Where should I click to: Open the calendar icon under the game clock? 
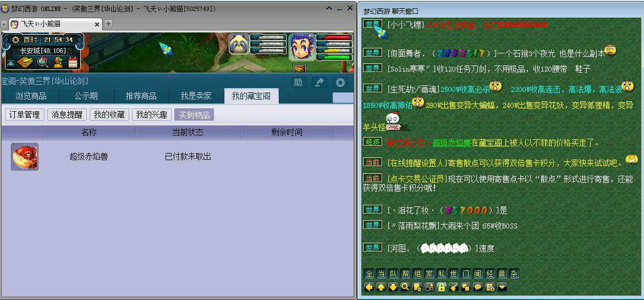tap(73, 62)
